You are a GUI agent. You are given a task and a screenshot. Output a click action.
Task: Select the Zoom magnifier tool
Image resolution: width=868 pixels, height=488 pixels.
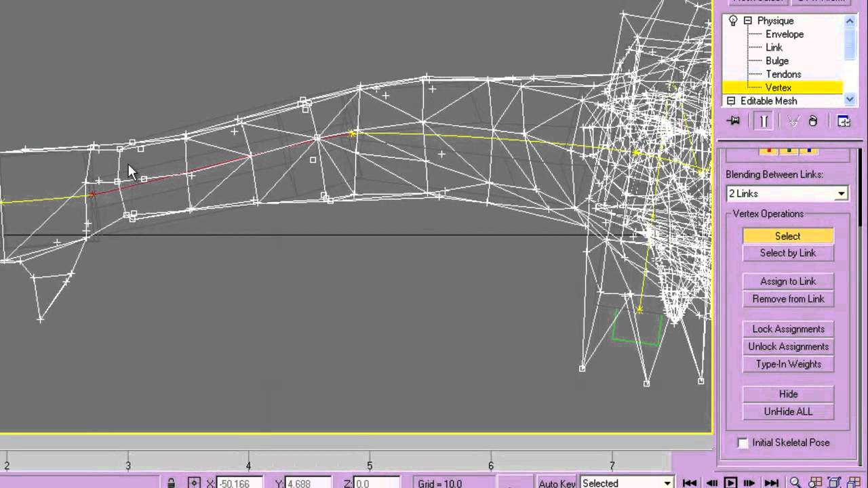tap(795, 483)
